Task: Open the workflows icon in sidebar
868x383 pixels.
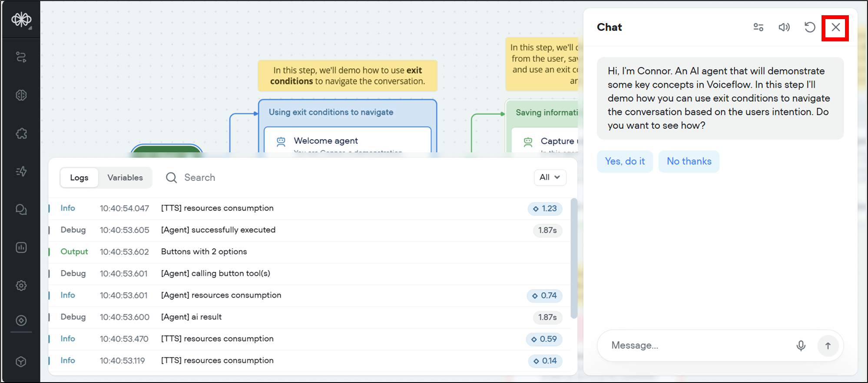Action: point(21,57)
